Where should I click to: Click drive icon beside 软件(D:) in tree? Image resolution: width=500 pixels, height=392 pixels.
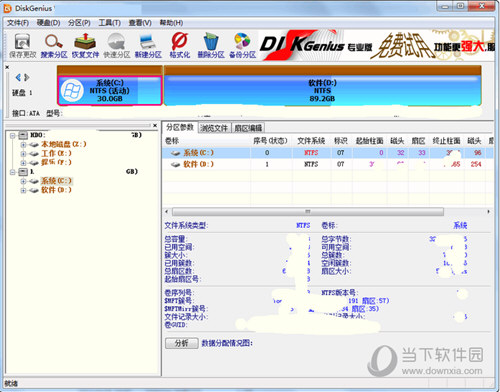(x=34, y=190)
